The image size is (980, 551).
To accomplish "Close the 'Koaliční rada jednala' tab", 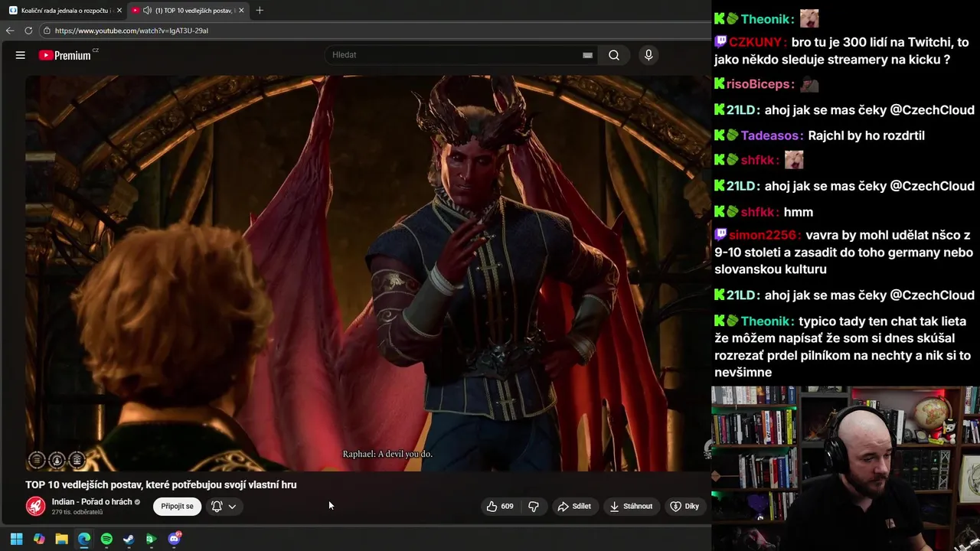I will click(x=119, y=10).
